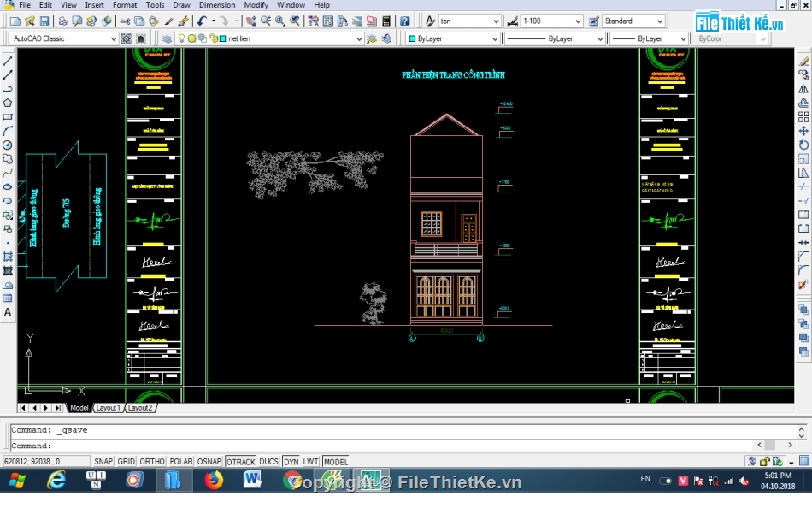This screenshot has width=812, height=508.
Task: Save the drawing using the floppy icon
Action: click(44, 21)
